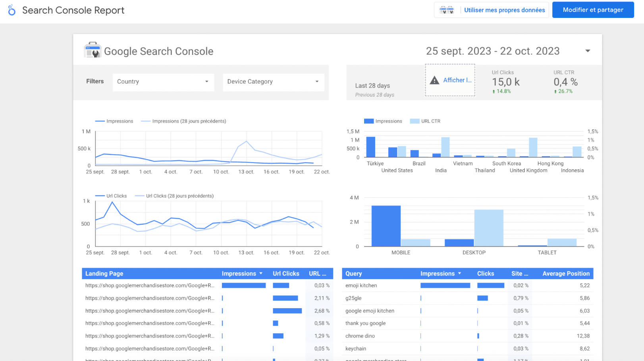Open the Country filter dropdown
Image resolution: width=644 pixels, height=361 pixels.
click(163, 82)
